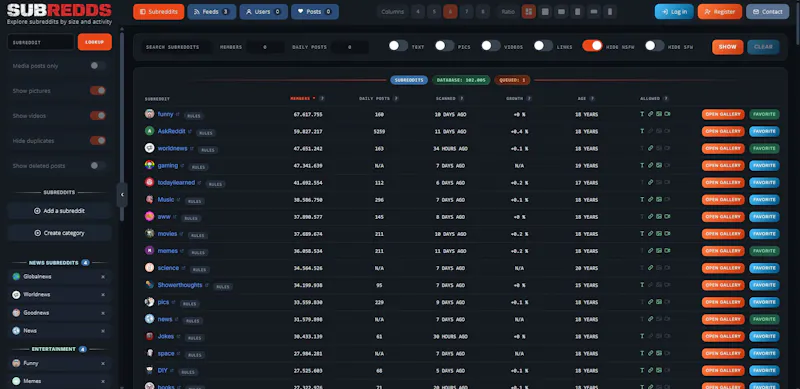Open the help icon beside Members header
The height and width of the screenshot is (389, 800).
322,99
